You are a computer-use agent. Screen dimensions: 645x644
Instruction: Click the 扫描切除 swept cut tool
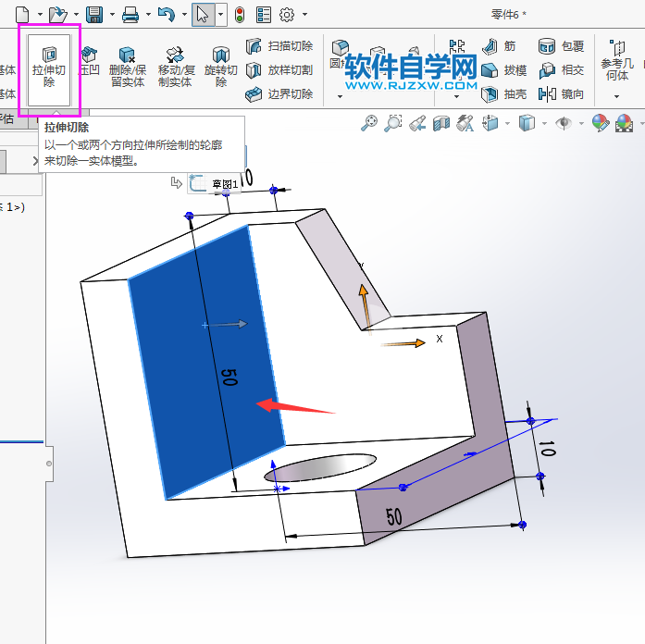(x=279, y=46)
